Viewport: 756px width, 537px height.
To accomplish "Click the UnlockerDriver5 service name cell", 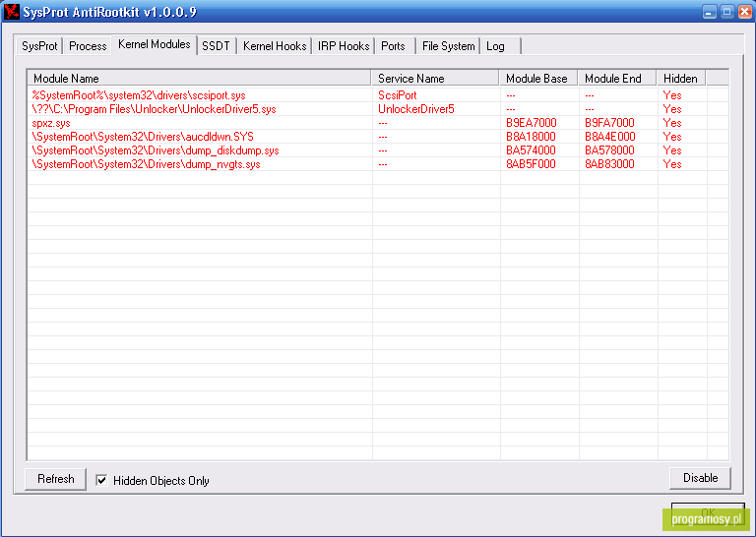I will [416, 109].
